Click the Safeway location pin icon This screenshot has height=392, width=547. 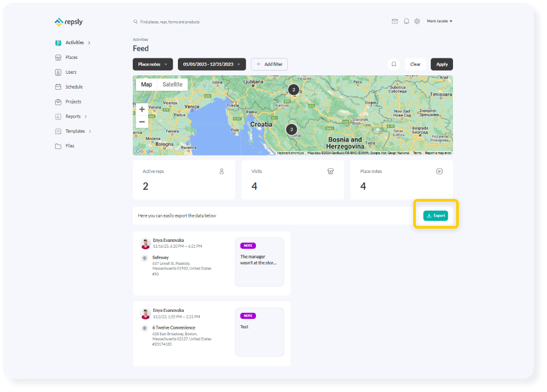click(144, 258)
